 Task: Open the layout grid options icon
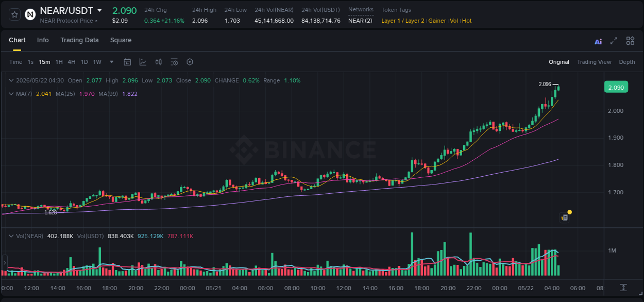coord(630,41)
